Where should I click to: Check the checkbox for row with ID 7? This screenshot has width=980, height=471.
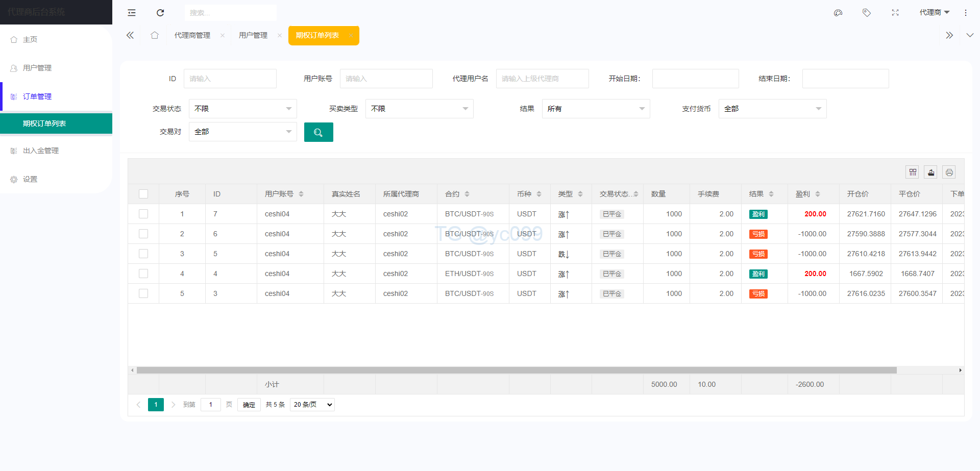click(x=143, y=214)
